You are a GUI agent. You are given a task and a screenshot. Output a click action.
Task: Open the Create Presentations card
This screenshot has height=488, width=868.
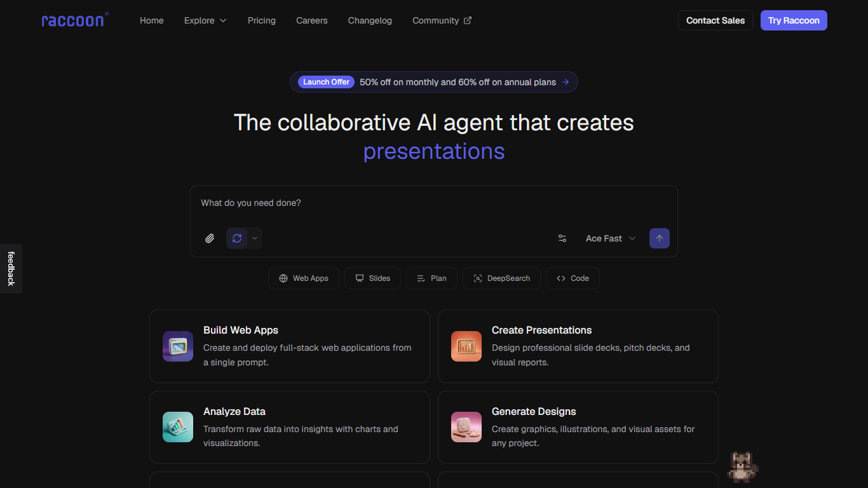[x=578, y=346]
